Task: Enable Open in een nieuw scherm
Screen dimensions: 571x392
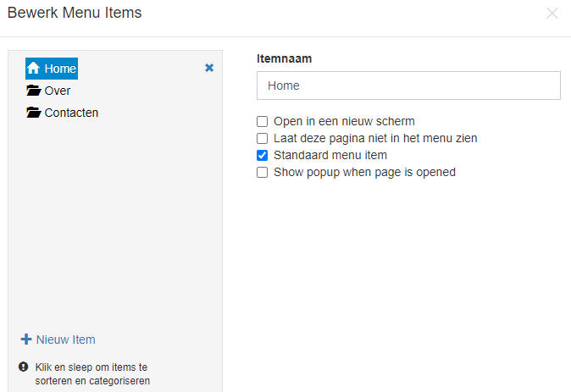Action: (x=262, y=121)
